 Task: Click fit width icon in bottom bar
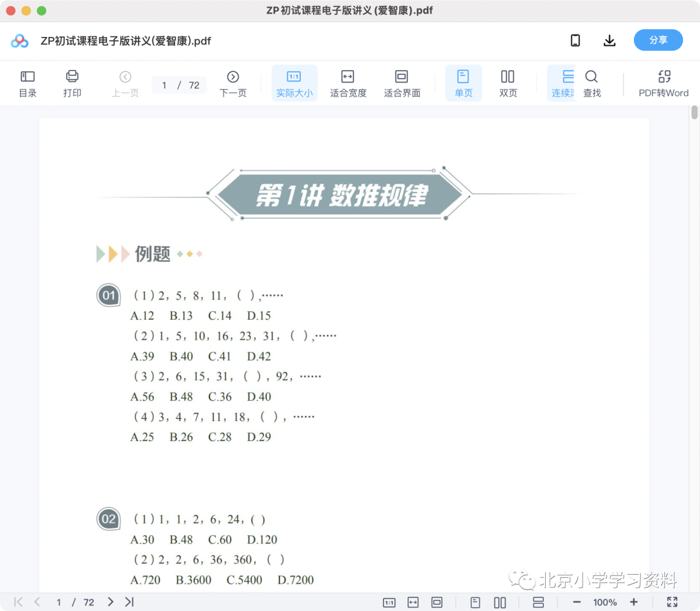413,603
